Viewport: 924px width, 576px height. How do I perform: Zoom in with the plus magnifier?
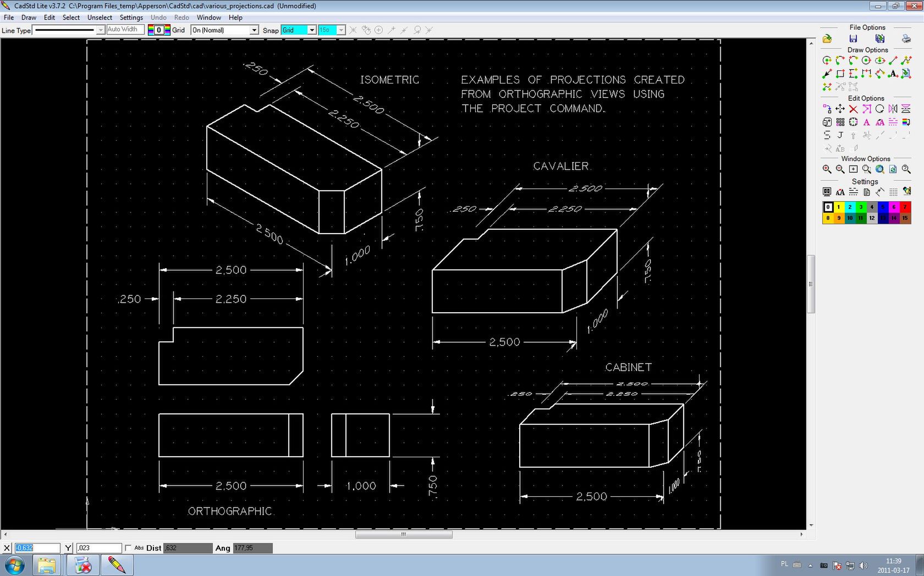(827, 169)
